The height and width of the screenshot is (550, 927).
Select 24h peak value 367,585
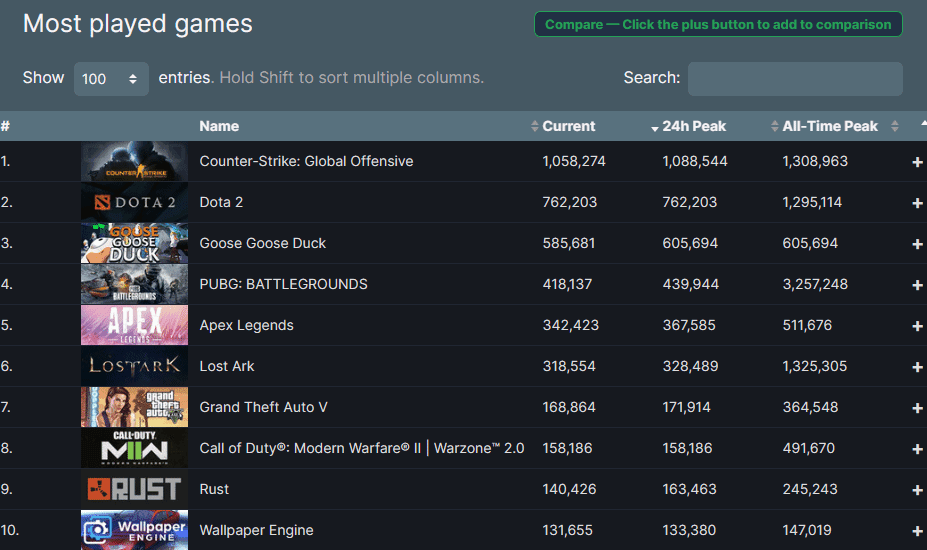(x=689, y=325)
